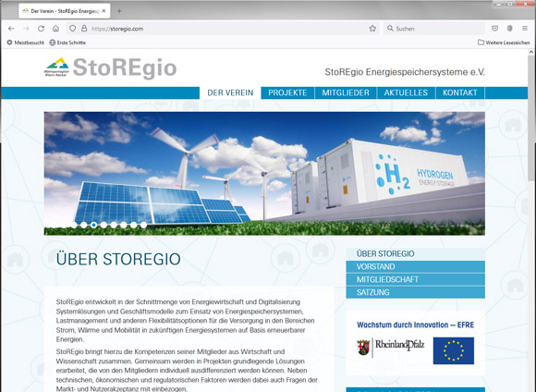Select the last carousel slide dot
This screenshot has width=536, height=392.
pos(143,225)
